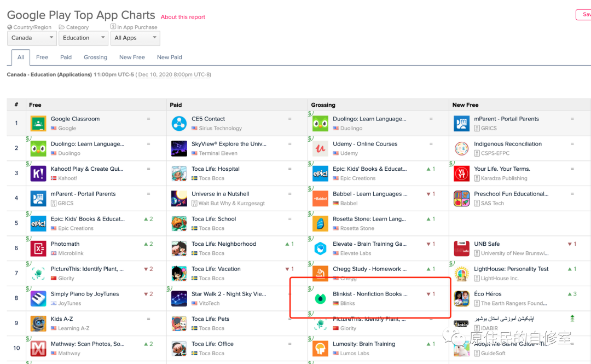This screenshot has width=591, height=364.
Task: Open the Kids A-Z app icon
Action: click(x=38, y=323)
